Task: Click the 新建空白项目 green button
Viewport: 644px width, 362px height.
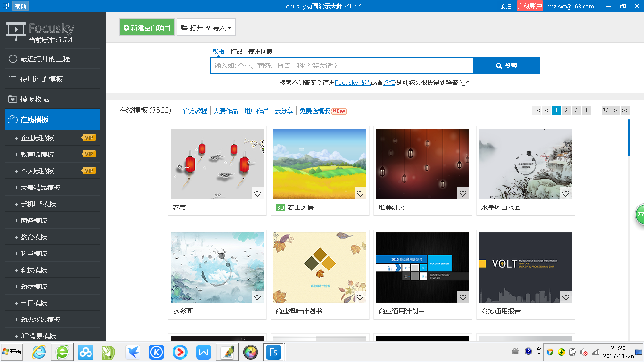Action: tap(147, 27)
